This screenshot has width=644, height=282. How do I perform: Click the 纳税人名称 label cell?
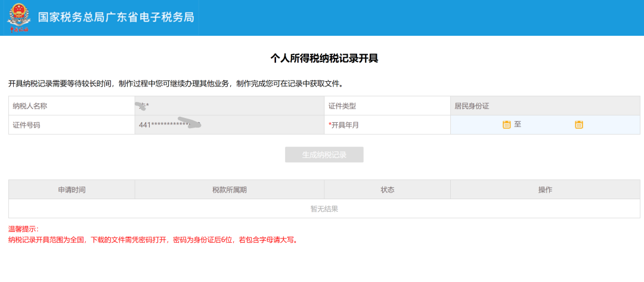coord(72,106)
